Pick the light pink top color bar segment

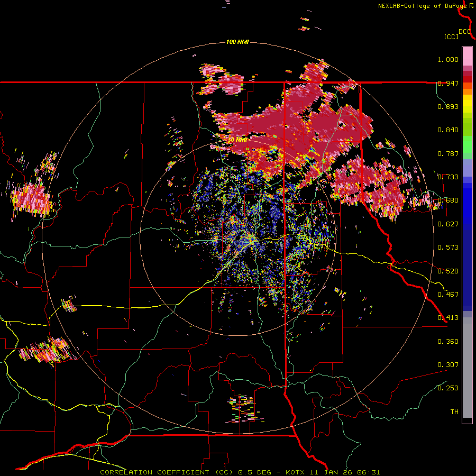467,57
